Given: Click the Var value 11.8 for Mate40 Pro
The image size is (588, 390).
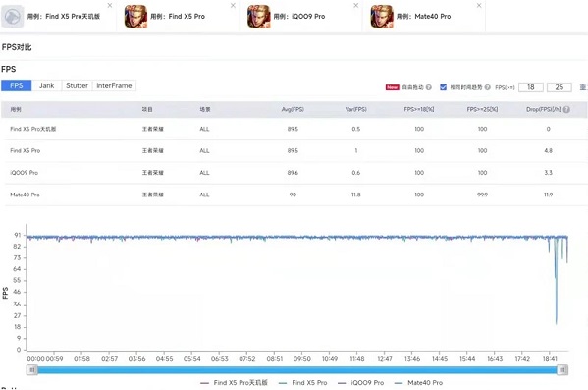Looking at the screenshot, I should click(x=356, y=195).
